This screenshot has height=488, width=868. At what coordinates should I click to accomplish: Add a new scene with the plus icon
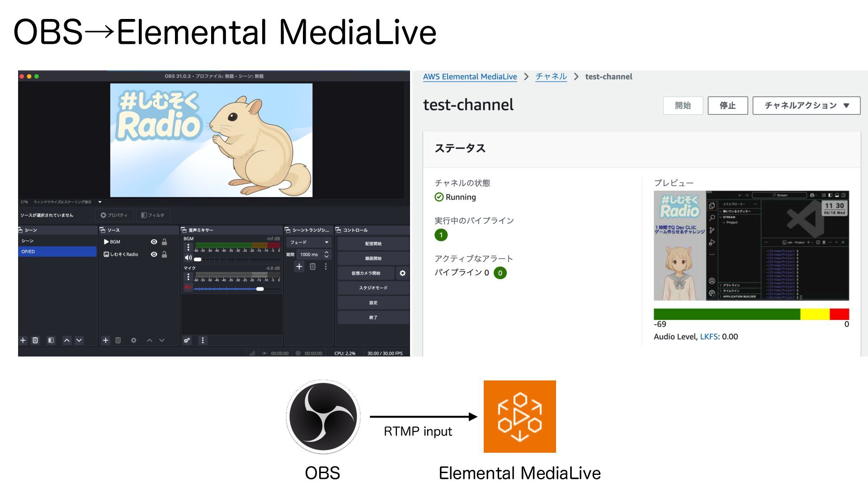coord(23,340)
